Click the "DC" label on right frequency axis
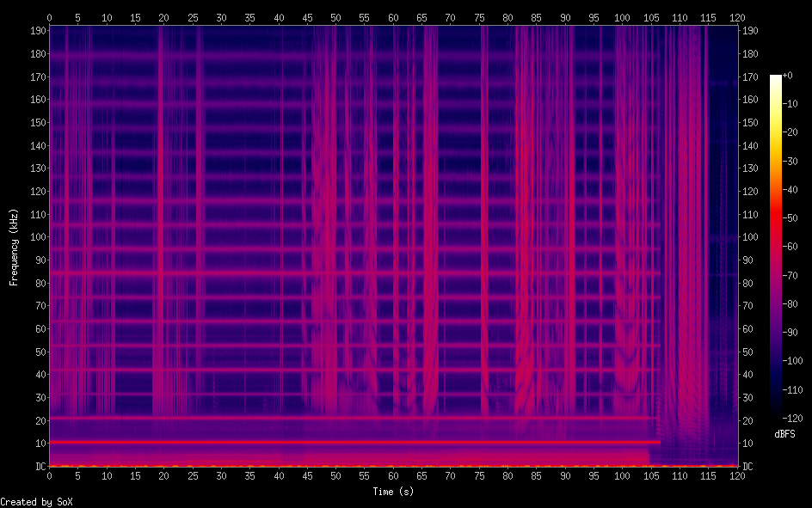The height and width of the screenshot is (508, 812). pos(748,466)
